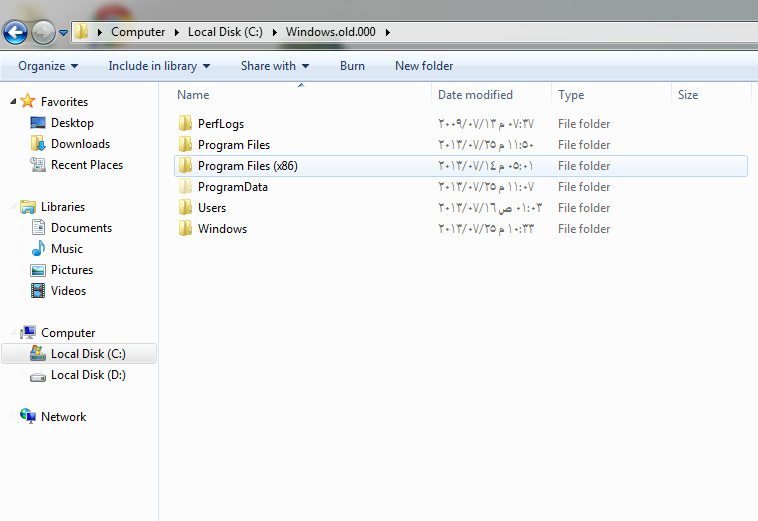The height and width of the screenshot is (521, 758).
Task: Click the Computer monitor icon
Action: tap(28, 333)
